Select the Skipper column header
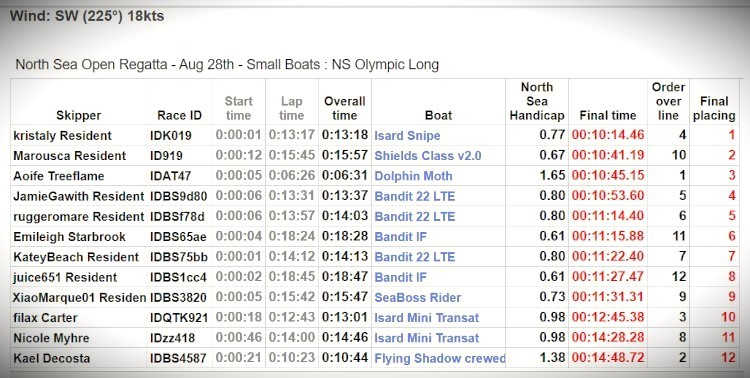Image resolution: width=750 pixels, height=378 pixels. 78,115
